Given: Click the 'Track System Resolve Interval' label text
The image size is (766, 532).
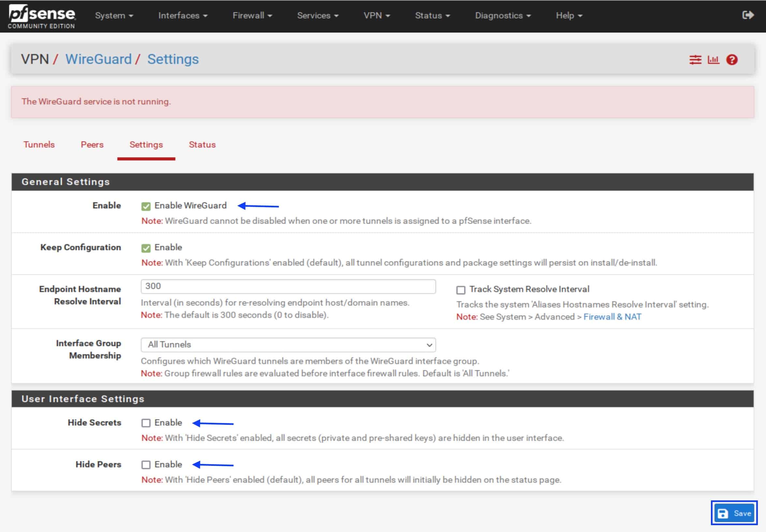Looking at the screenshot, I should [x=529, y=289].
